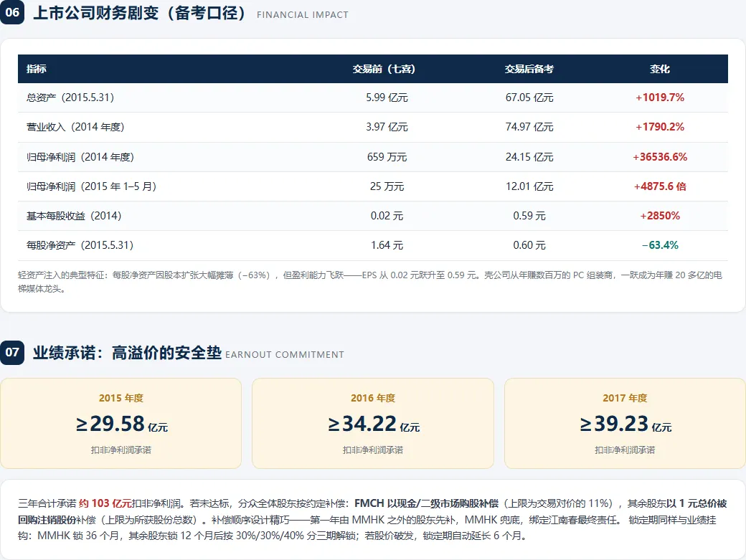Click the 2016 年度 card label
This screenshot has width=746, height=560.
click(373, 398)
